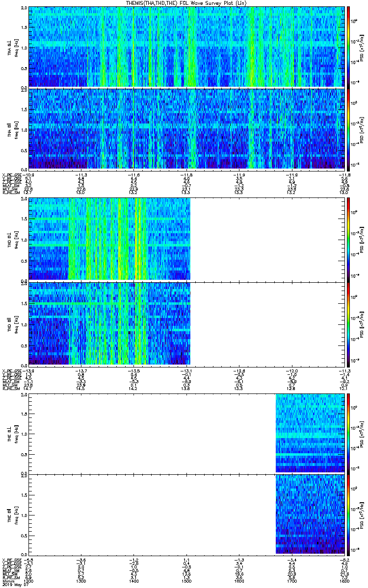Click the R_RE_SM row label under THA panels
Screen dimensions: 368x588
[10, 193]
